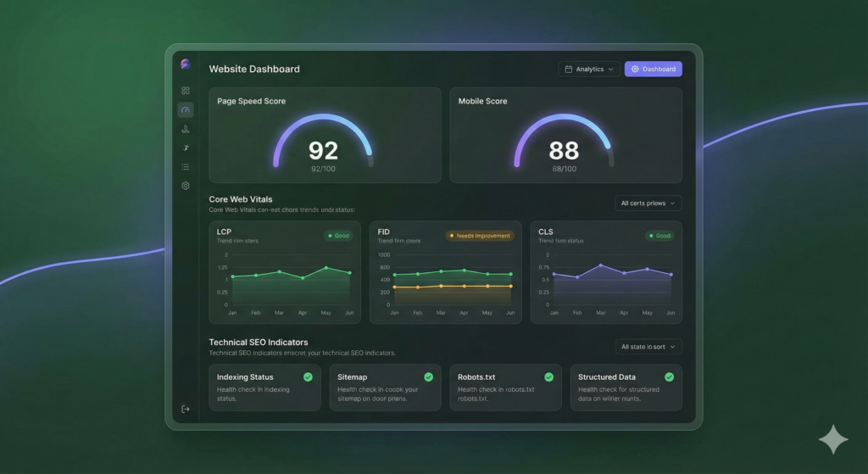
Task: Click the app logo in the sidebar
Action: click(186, 64)
